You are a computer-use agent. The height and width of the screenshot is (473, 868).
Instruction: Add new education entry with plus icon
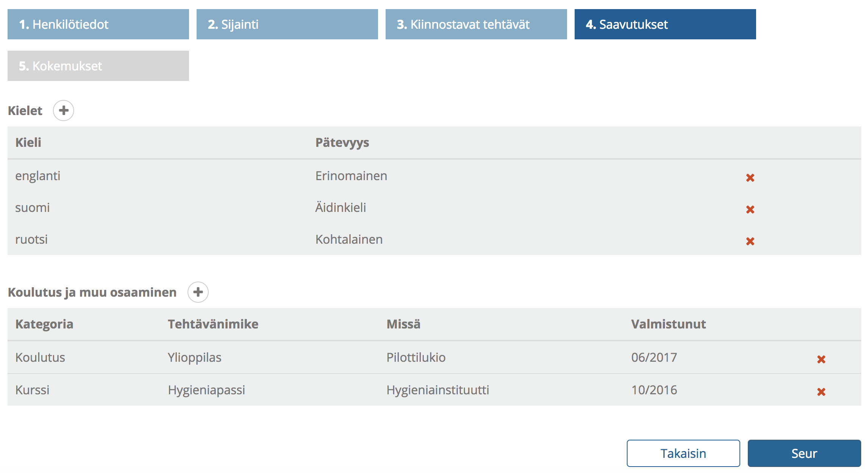click(x=198, y=292)
